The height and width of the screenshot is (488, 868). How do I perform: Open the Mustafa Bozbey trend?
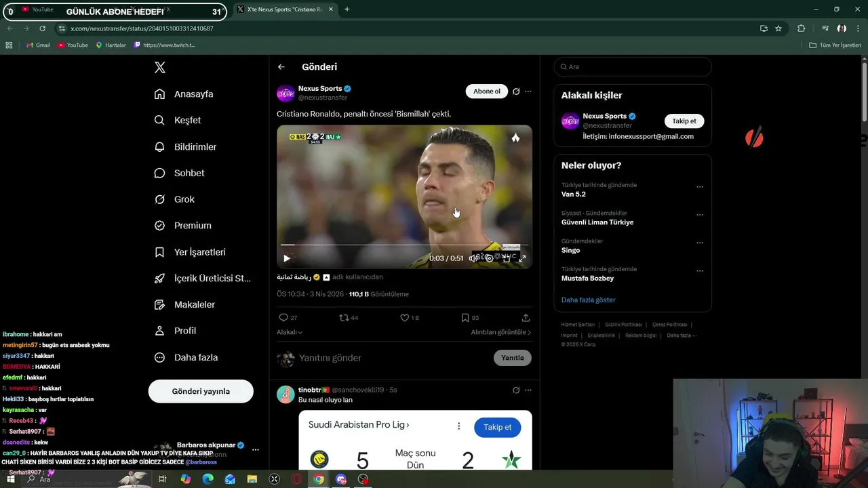tap(587, 279)
